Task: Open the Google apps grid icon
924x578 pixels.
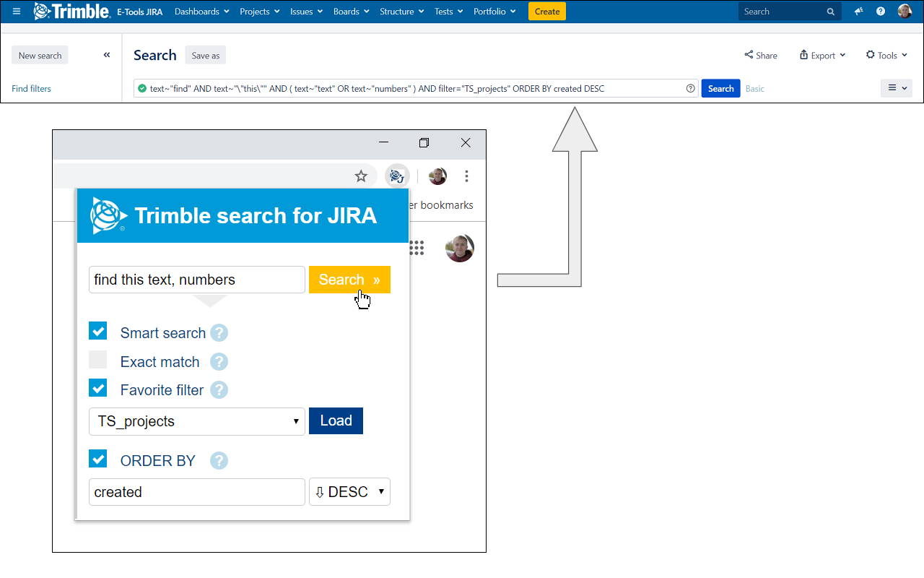Action: point(417,248)
